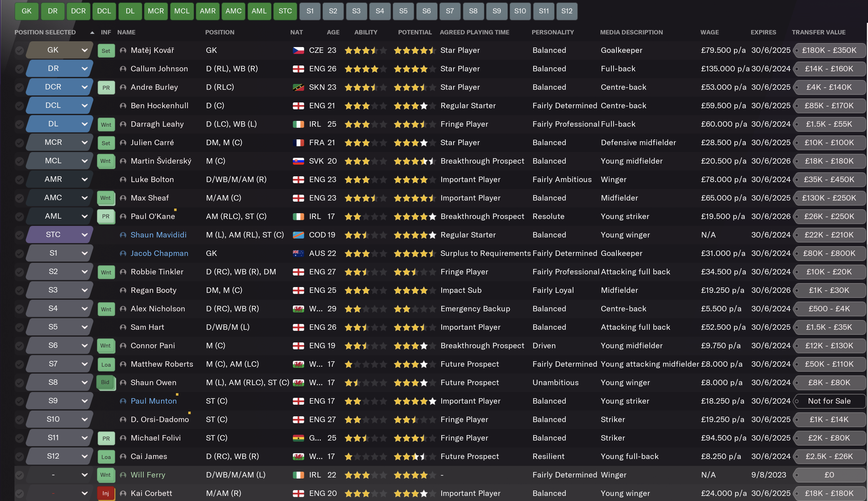Open Luke Bolton transfer value £35K - £450K button
868x501 pixels.
pos(829,180)
